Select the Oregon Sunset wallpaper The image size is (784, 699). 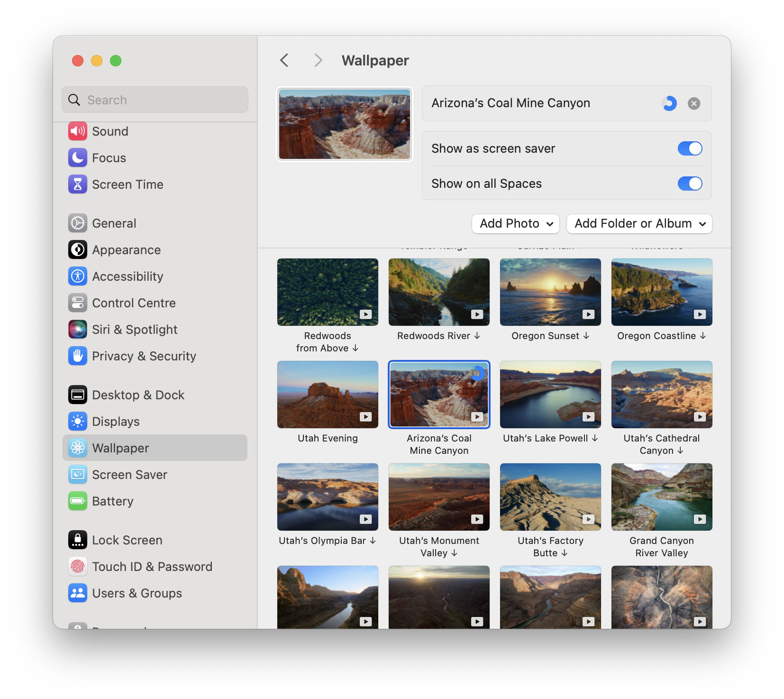click(x=550, y=292)
